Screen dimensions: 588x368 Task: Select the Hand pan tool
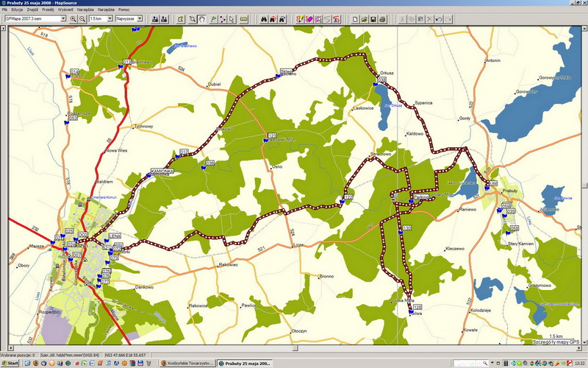click(x=201, y=18)
